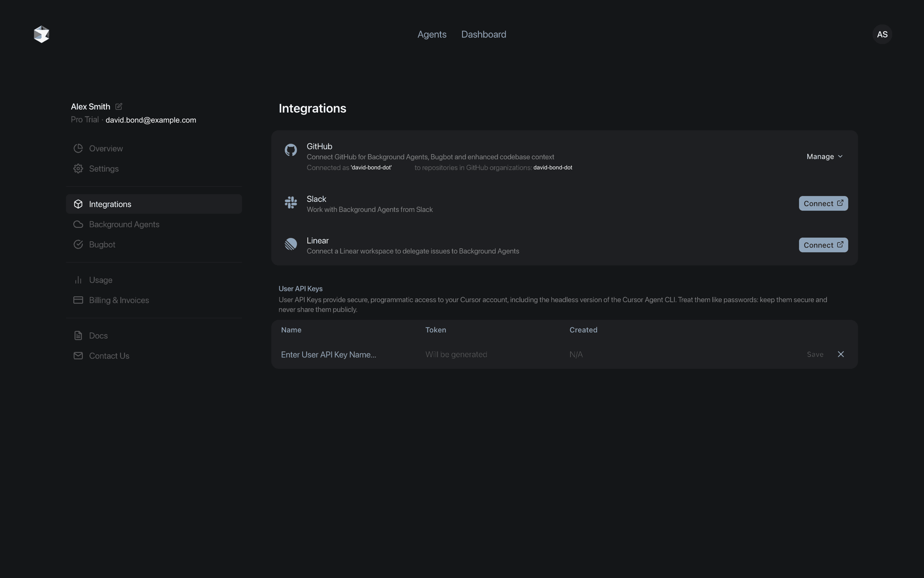Image resolution: width=924 pixels, height=578 pixels.
Task: Switch to the Dashboard tab
Action: [x=484, y=34]
